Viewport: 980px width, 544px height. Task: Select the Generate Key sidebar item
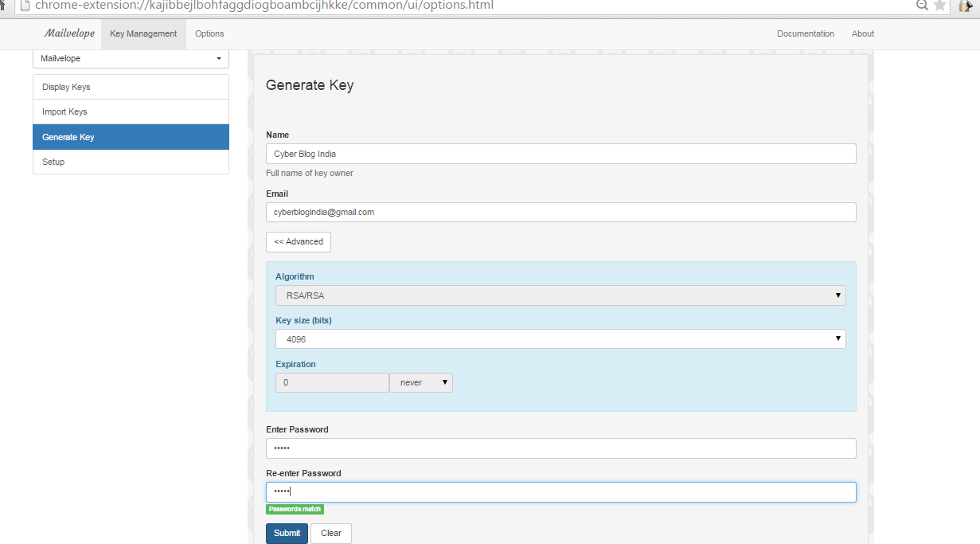[131, 137]
